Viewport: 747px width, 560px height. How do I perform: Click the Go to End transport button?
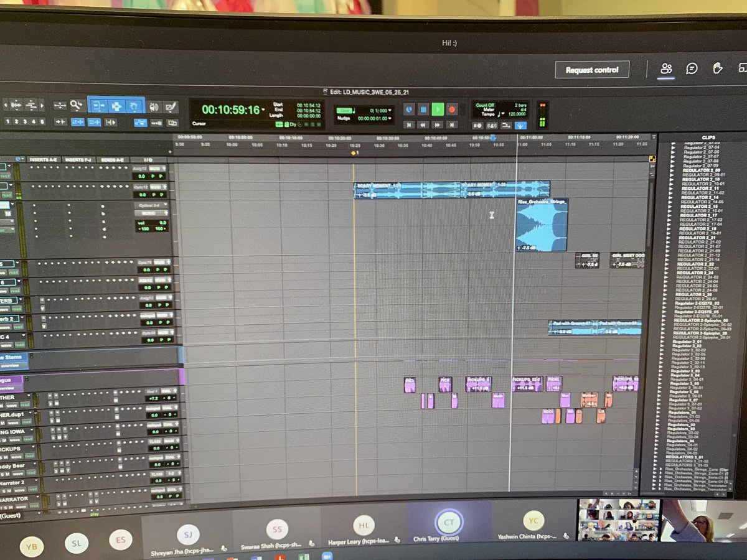click(452, 124)
